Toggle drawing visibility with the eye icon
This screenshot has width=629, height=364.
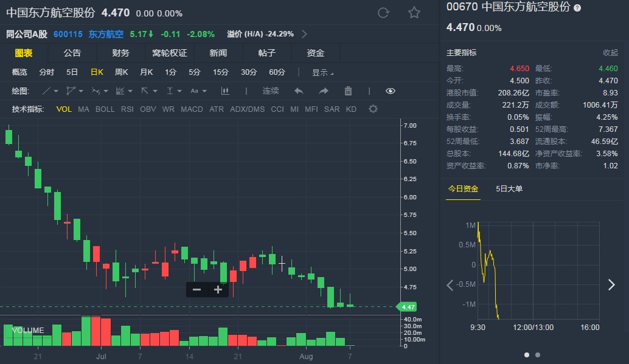(391, 91)
